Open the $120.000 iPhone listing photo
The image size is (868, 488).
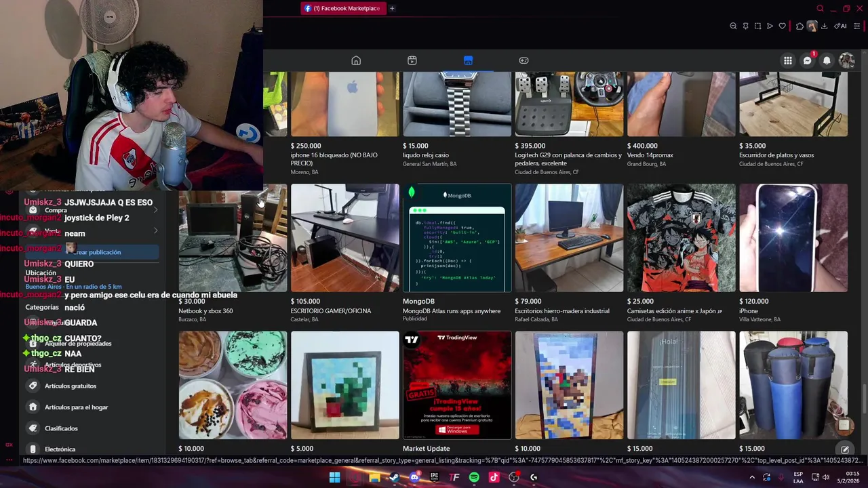pyautogui.click(x=793, y=238)
